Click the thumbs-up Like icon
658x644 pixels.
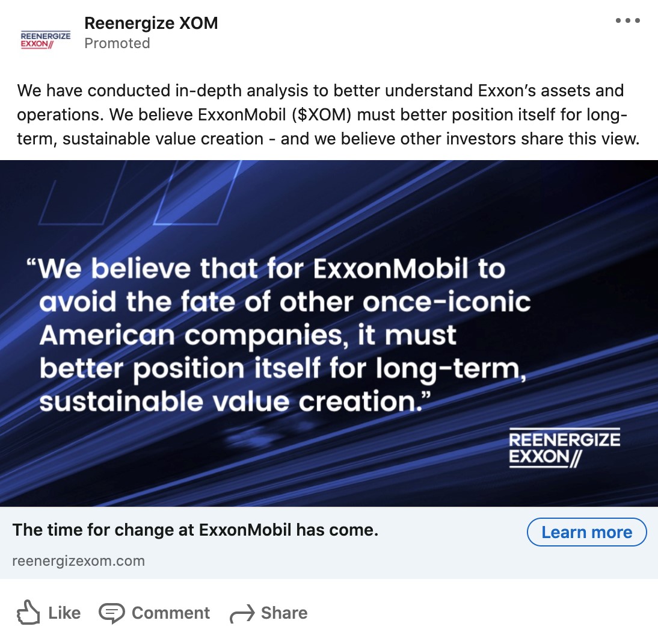pyautogui.click(x=29, y=613)
